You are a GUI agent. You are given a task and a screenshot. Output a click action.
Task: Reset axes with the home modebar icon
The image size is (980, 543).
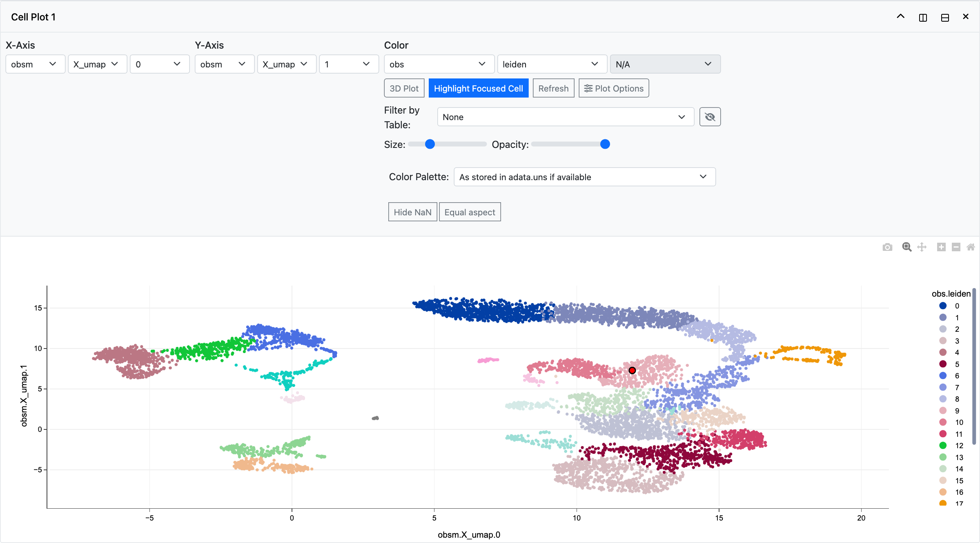pyautogui.click(x=971, y=247)
